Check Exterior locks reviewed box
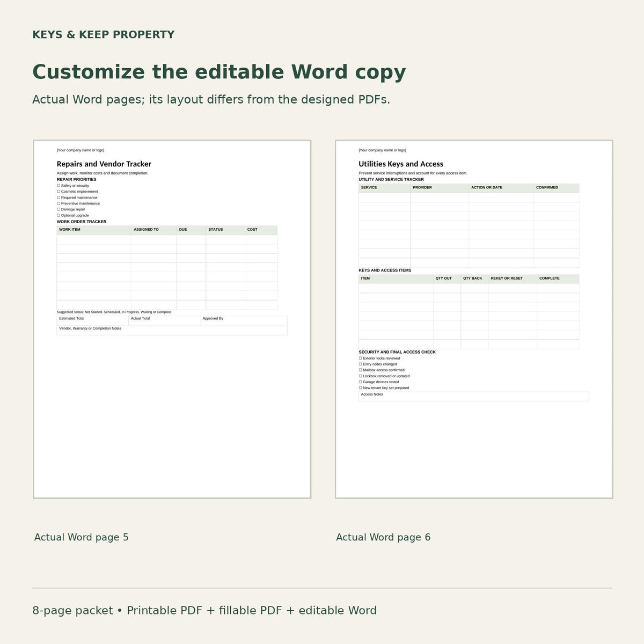Viewport: 644px width, 644px height. coord(361,358)
